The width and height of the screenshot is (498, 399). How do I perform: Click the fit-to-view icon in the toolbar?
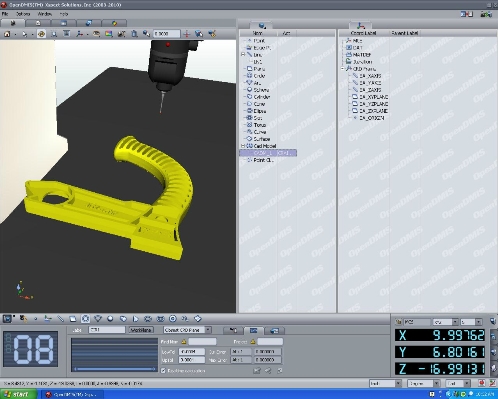pyautogui.click(x=66, y=34)
